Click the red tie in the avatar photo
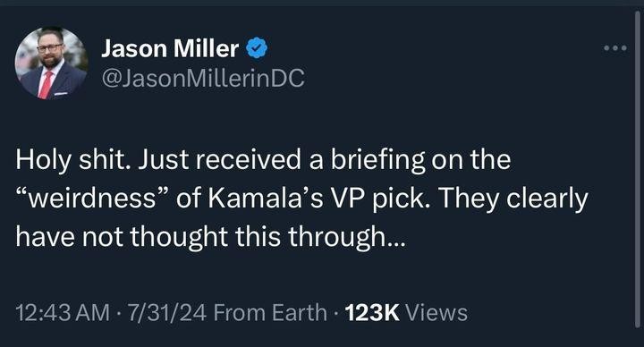Image resolution: width=644 pixels, height=347 pixels. [x=46, y=85]
